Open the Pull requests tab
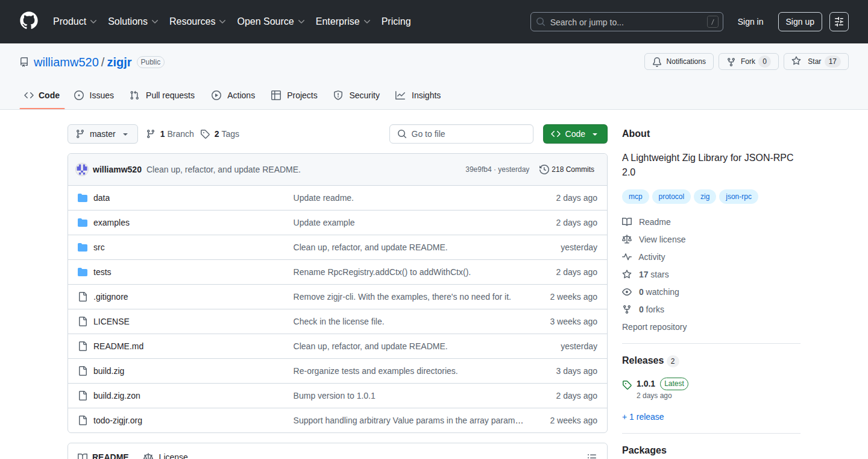The image size is (868, 459). pos(162,95)
